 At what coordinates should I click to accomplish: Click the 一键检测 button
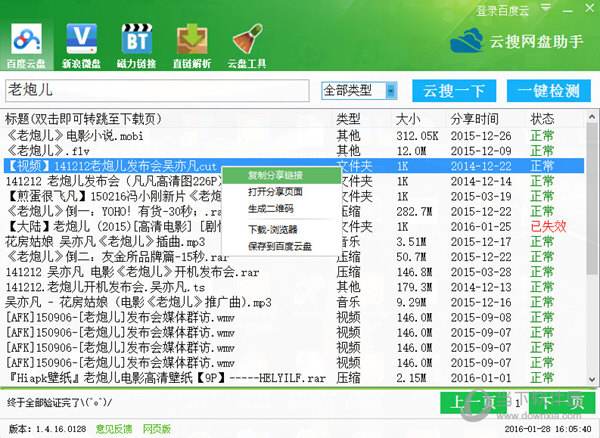549,91
